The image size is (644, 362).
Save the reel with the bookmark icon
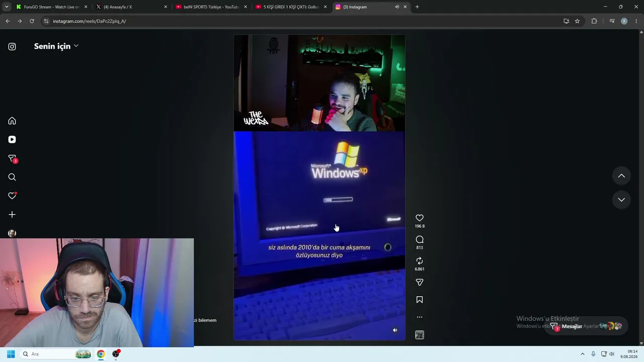420,300
